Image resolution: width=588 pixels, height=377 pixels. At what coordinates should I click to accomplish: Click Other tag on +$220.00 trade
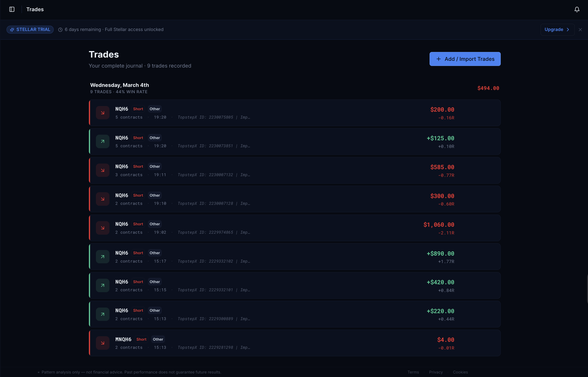point(155,310)
